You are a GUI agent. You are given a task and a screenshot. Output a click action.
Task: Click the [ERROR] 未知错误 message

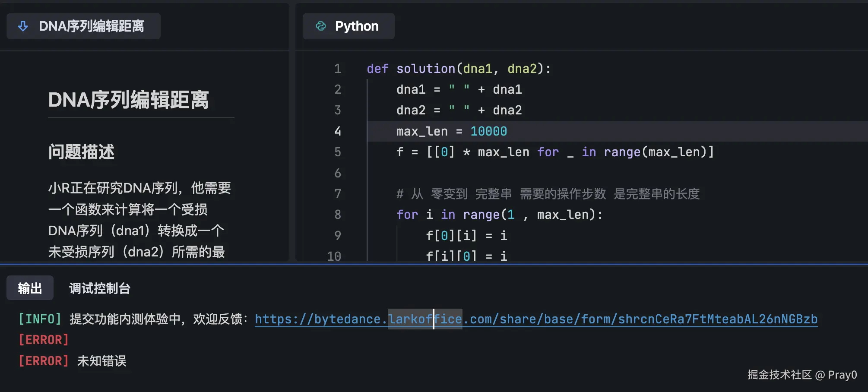(73, 361)
